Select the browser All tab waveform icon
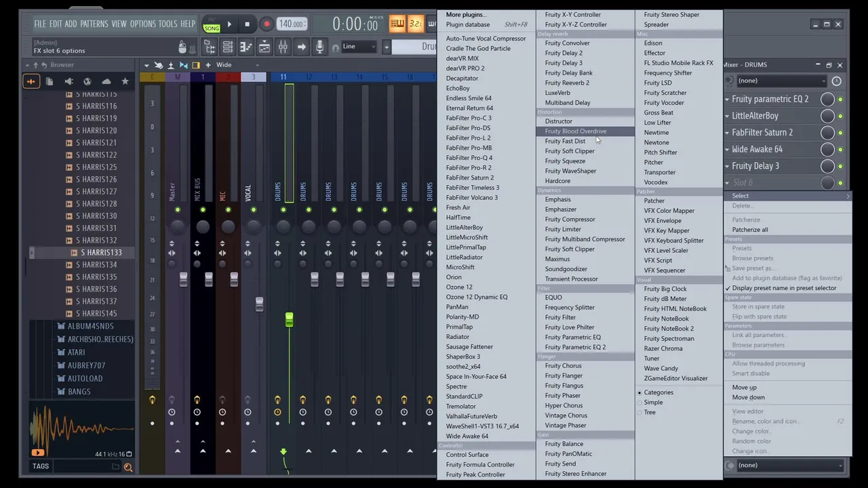The image size is (868, 488). click(x=31, y=81)
